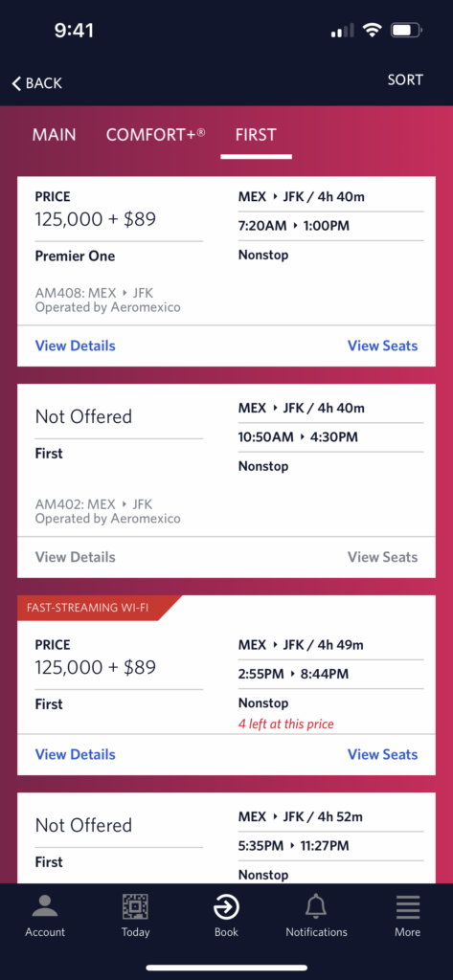The image size is (453, 980).
Task: Tap the 5:35PM Not Offered flight card
Action: [226, 837]
